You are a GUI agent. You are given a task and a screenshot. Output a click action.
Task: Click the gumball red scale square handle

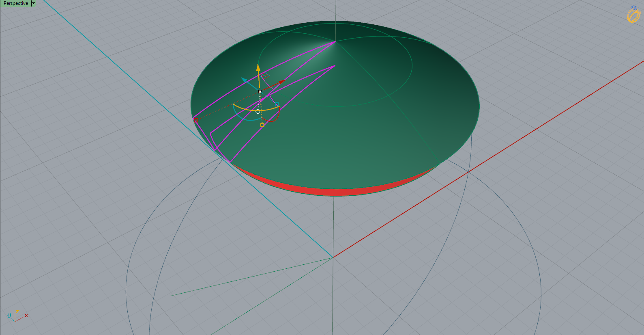196,120
